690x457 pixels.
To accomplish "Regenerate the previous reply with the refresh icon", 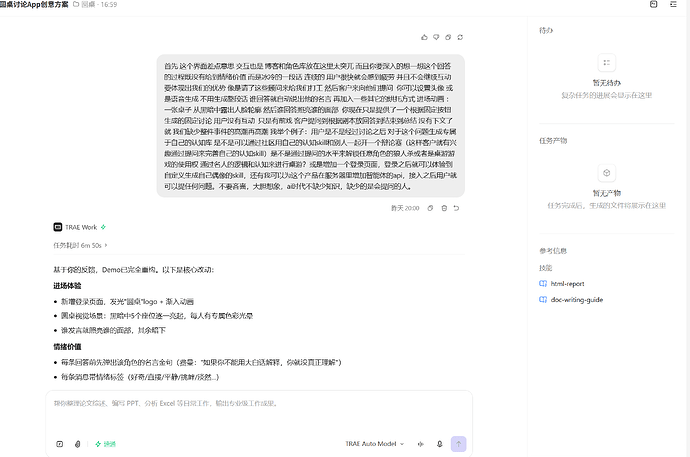I will (x=460, y=37).
